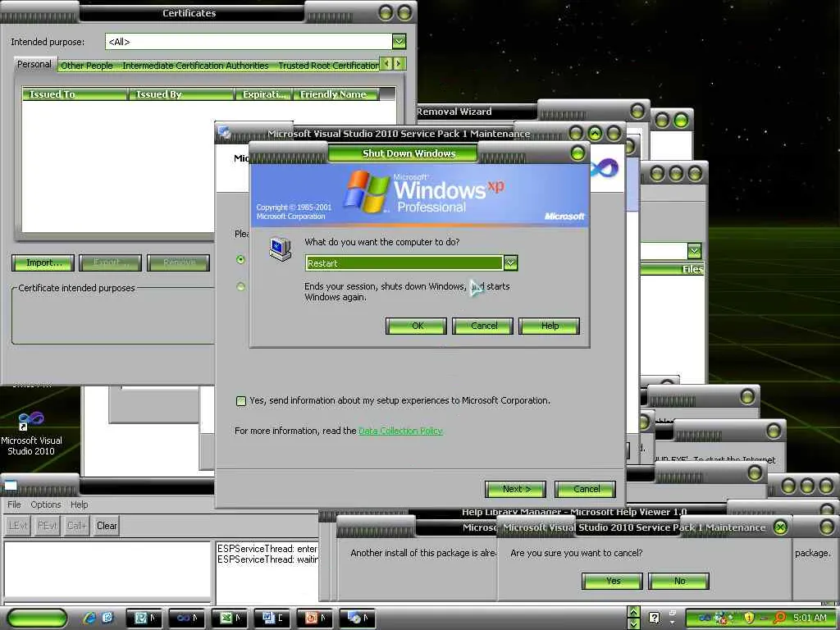Click the computer icon in Shut Down dialog
Image resolution: width=840 pixels, height=630 pixels.
(281, 249)
